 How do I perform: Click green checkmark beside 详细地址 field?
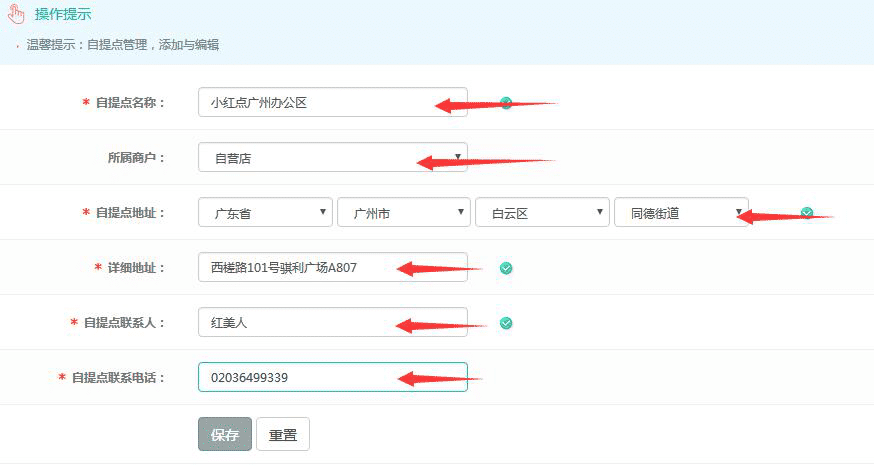(x=506, y=267)
